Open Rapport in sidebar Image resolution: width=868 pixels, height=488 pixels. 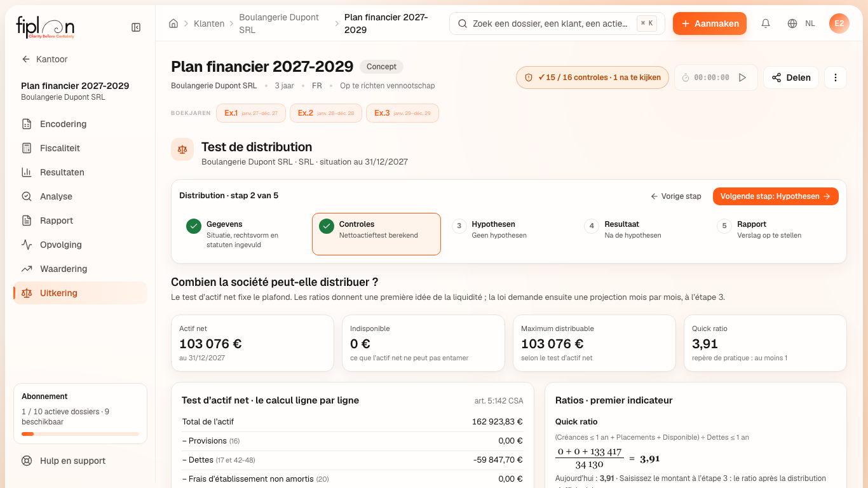80,220
